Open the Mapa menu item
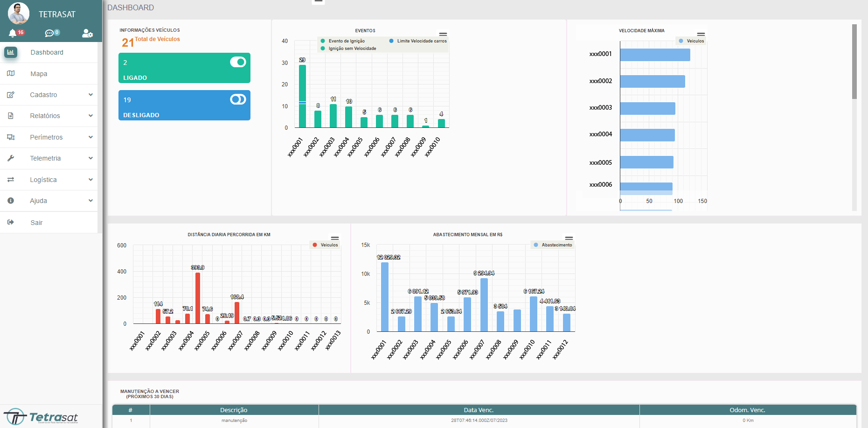The width and height of the screenshot is (868, 428). [49, 74]
